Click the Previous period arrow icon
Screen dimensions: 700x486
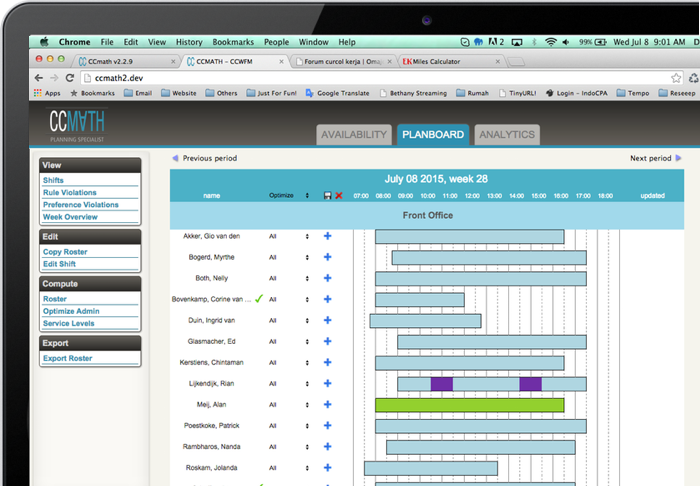175,158
